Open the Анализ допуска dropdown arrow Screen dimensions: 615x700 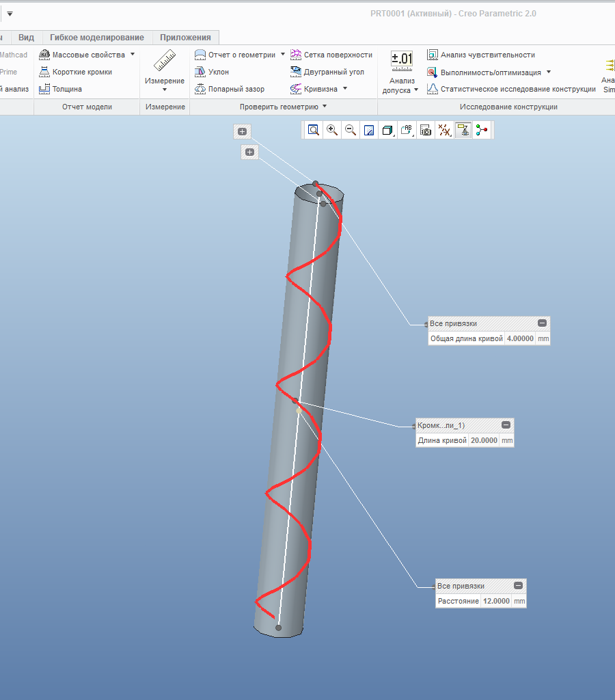416,90
